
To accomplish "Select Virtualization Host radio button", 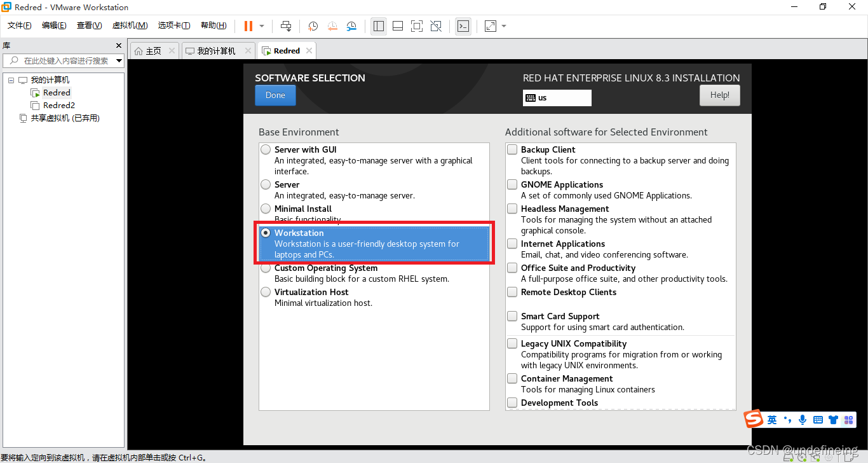I will (x=266, y=293).
